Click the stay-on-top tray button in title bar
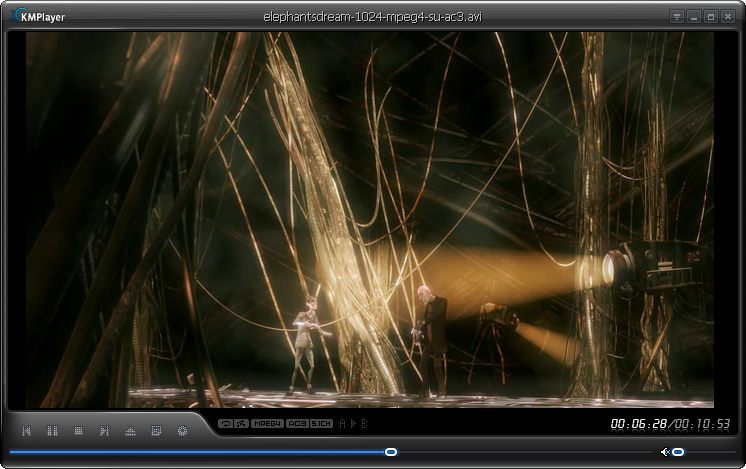This screenshot has height=469, width=746. coord(677,17)
